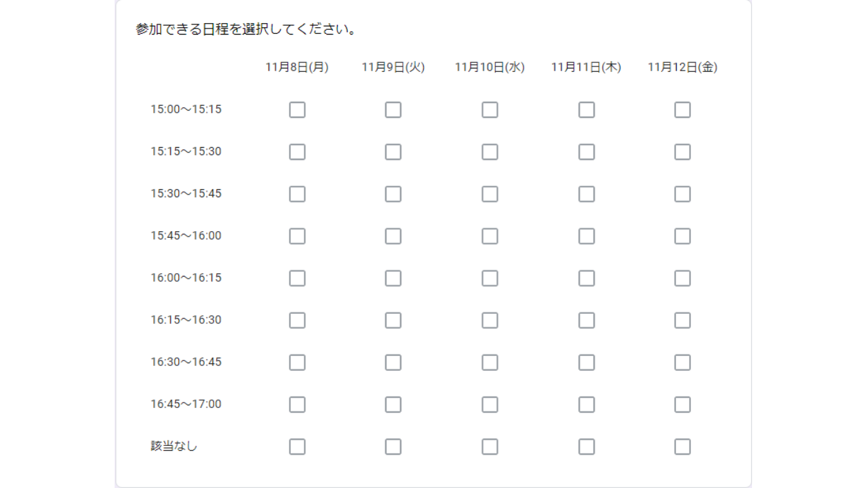Check 16:30～16:45 for 11月11日(木)

(x=587, y=363)
